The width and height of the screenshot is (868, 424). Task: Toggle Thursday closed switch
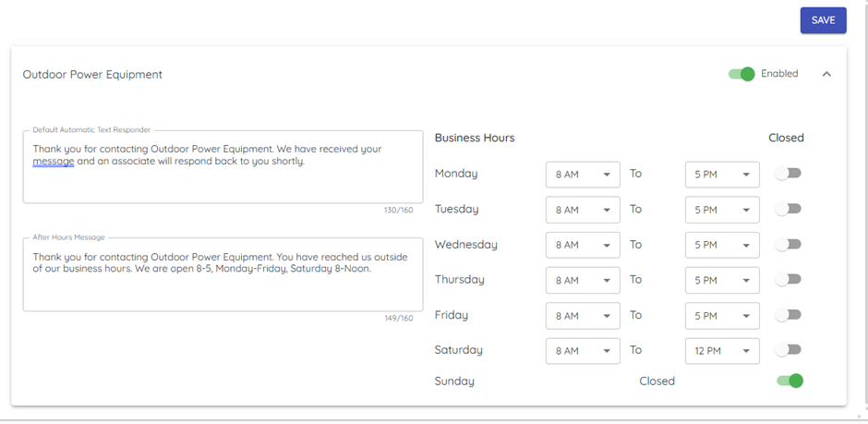[788, 279]
